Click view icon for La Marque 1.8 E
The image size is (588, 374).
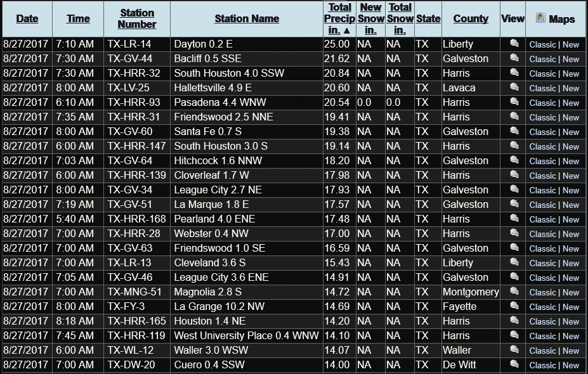pos(514,204)
